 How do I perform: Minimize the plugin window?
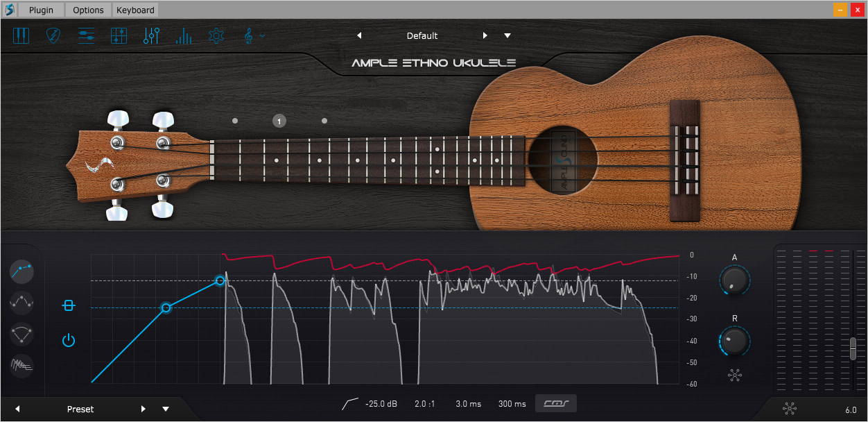click(840, 10)
